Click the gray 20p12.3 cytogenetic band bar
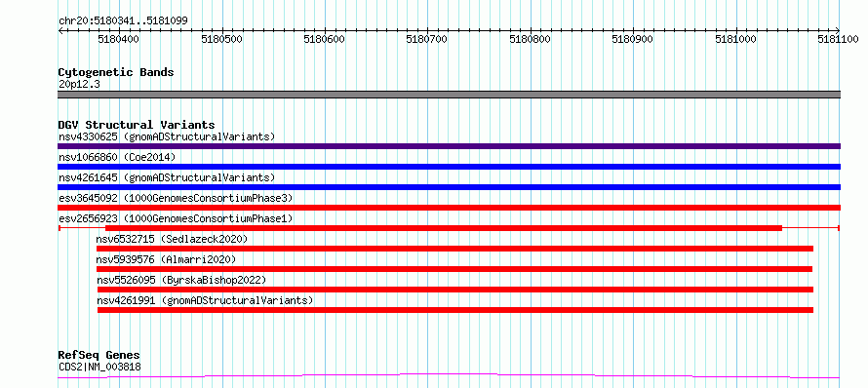 pos(449,95)
